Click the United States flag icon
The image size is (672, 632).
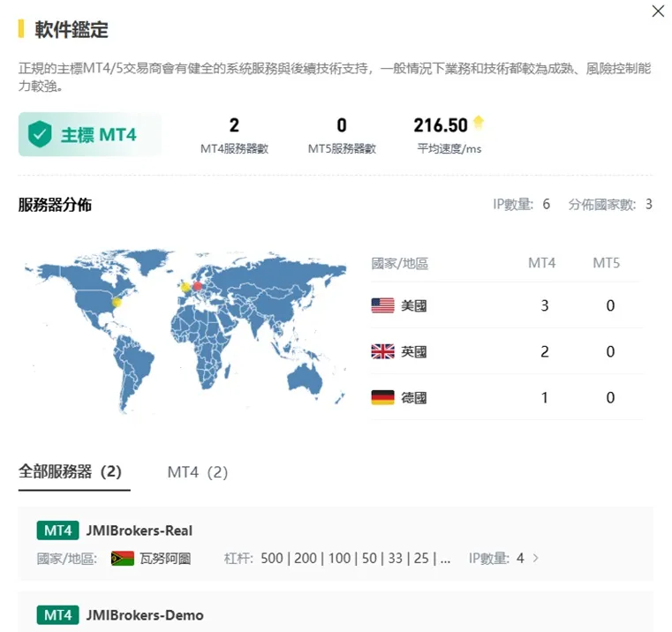382,305
